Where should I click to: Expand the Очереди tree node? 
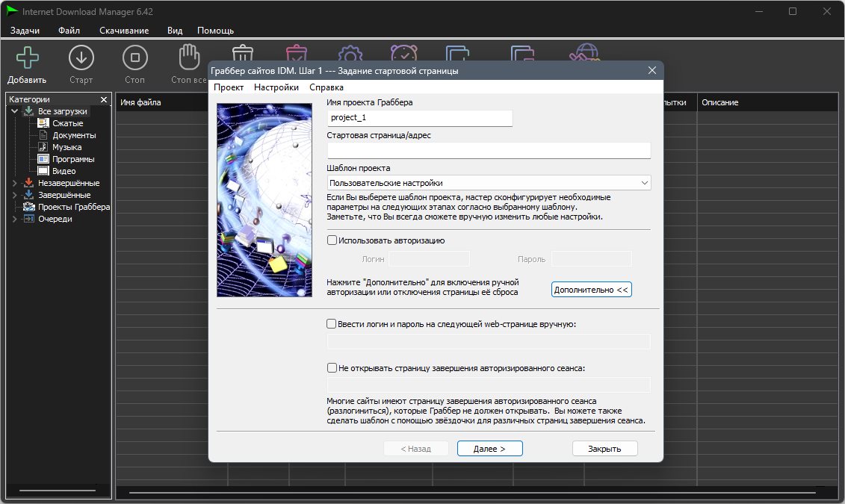(14, 219)
